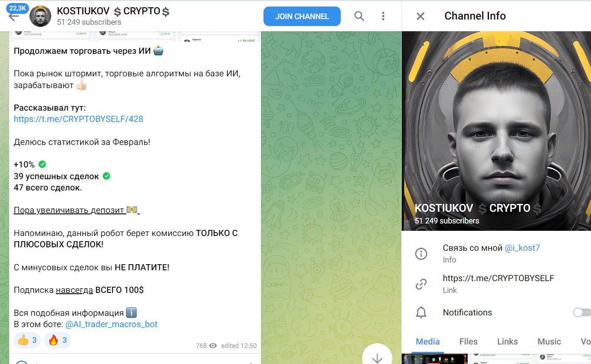The image size is (591, 364).
Task: Click the '47 всего сделок.' line
Action: coord(48,187)
